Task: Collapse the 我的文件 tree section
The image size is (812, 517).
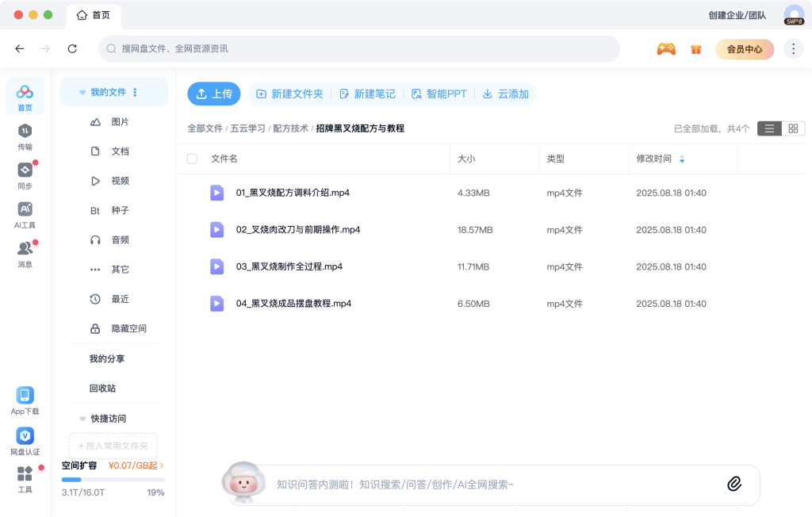Action: tap(82, 93)
